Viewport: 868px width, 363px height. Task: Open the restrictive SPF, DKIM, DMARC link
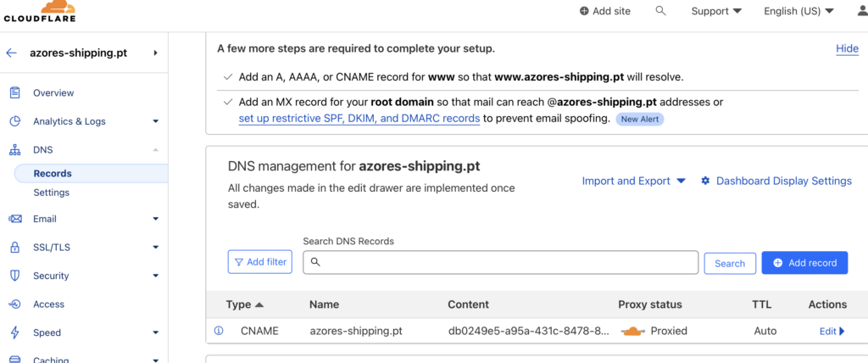pos(359,119)
